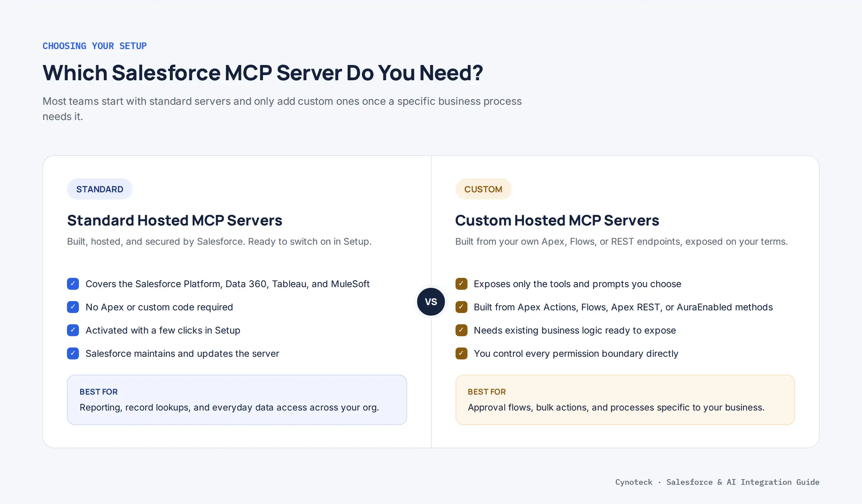The height and width of the screenshot is (504, 862).
Task: Click text 'Salesforce maintains and updates the server'
Action: click(x=182, y=354)
